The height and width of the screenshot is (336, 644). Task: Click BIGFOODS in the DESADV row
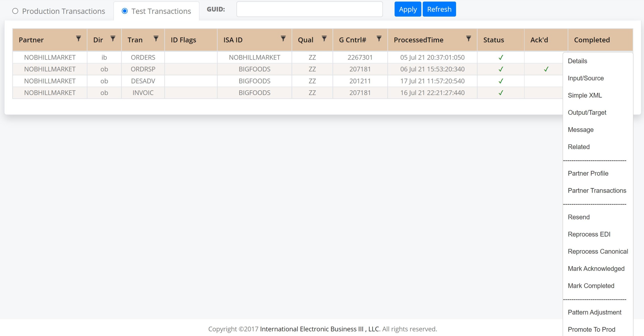(x=254, y=81)
